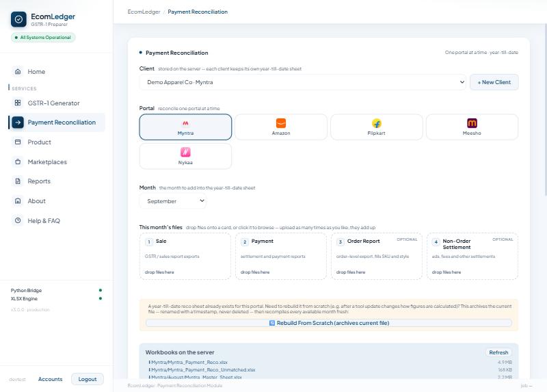Screen dimensions: 547x392
Task: Select the Myntra portal card
Action: point(185,127)
